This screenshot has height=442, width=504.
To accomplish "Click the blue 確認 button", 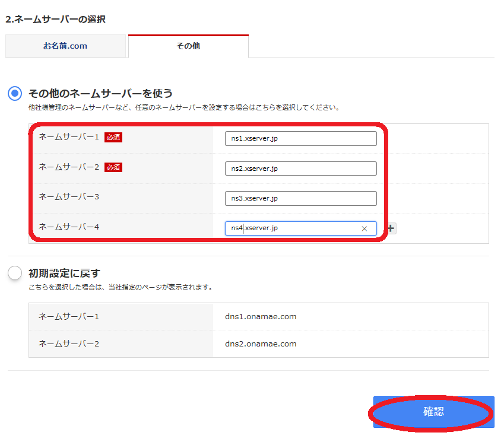I will [433, 412].
